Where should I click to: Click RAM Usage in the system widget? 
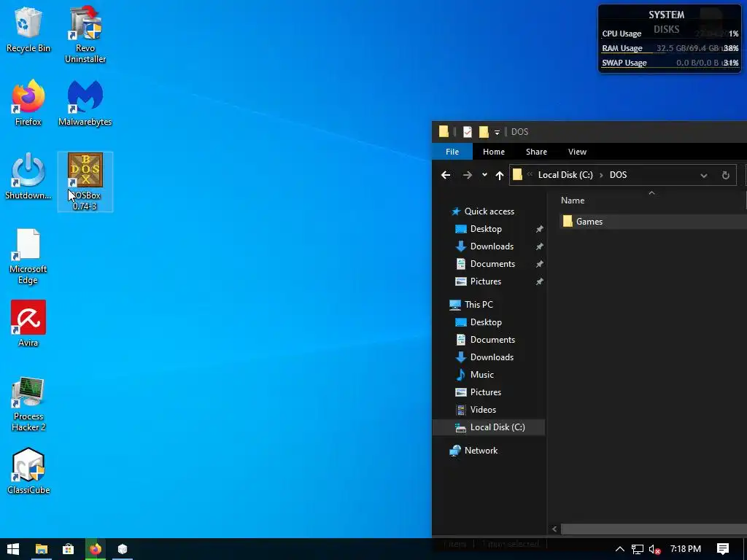click(622, 48)
